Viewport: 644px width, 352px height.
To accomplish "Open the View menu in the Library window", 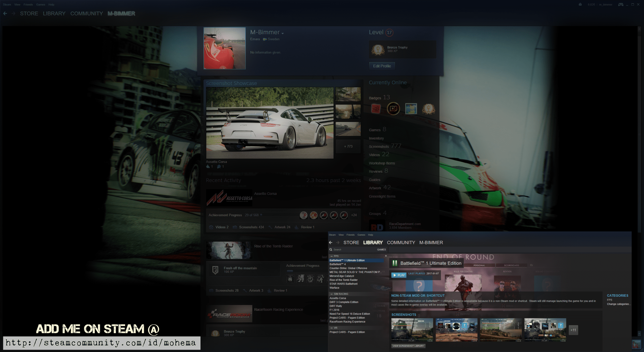I will coord(341,235).
